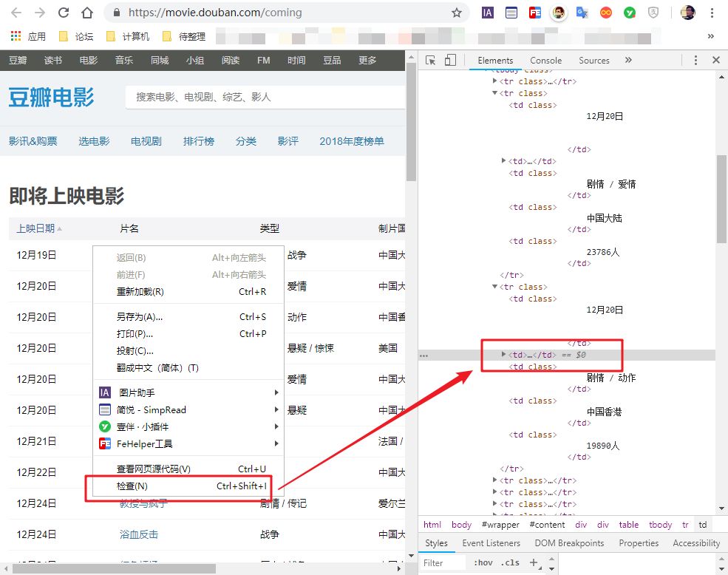Reload the page with refresh icon
Viewport: 728px width, 575px height.
(x=64, y=13)
